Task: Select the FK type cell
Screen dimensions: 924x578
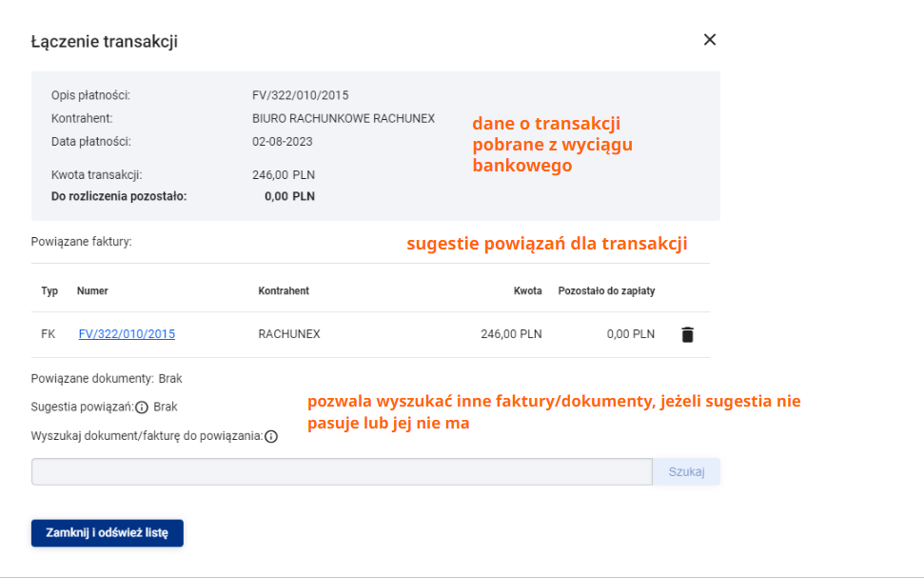Action: pyautogui.click(x=49, y=334)
